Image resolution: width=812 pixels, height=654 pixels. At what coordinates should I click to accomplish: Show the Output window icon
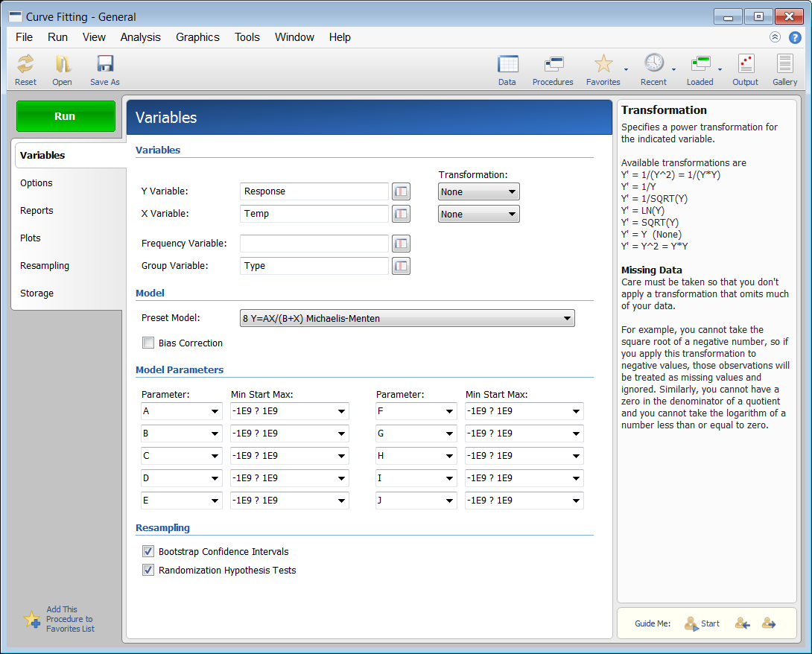(x=746, y=64)
